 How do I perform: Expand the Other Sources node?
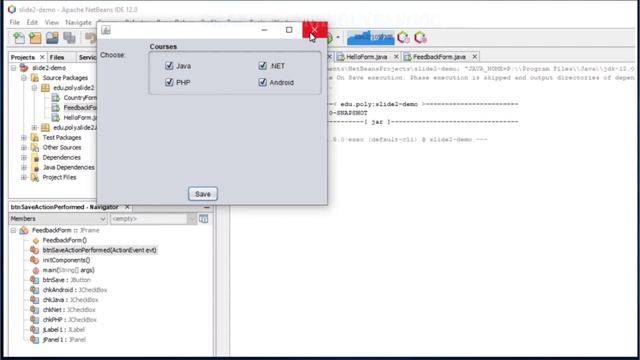click(24, 147)
